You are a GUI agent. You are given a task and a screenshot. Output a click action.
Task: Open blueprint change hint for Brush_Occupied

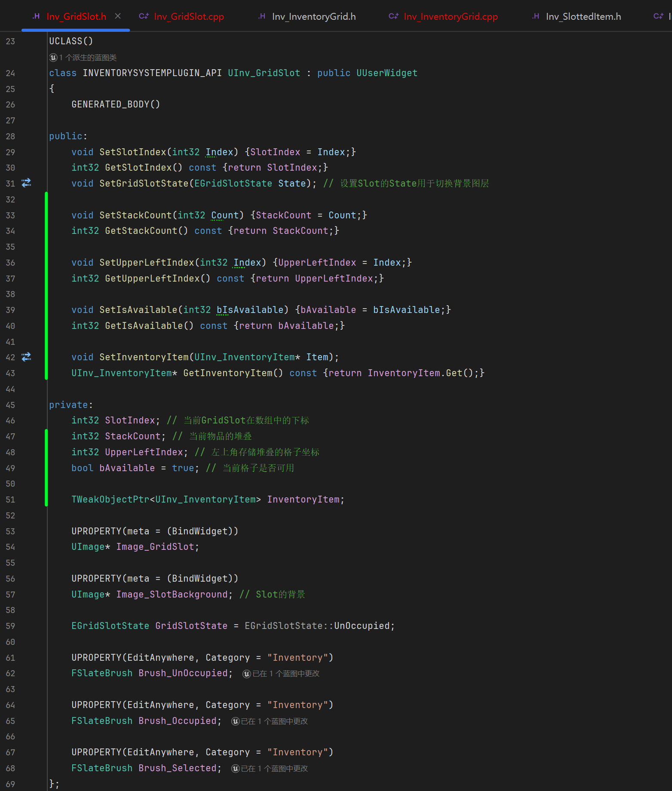[x=274, y=721]
